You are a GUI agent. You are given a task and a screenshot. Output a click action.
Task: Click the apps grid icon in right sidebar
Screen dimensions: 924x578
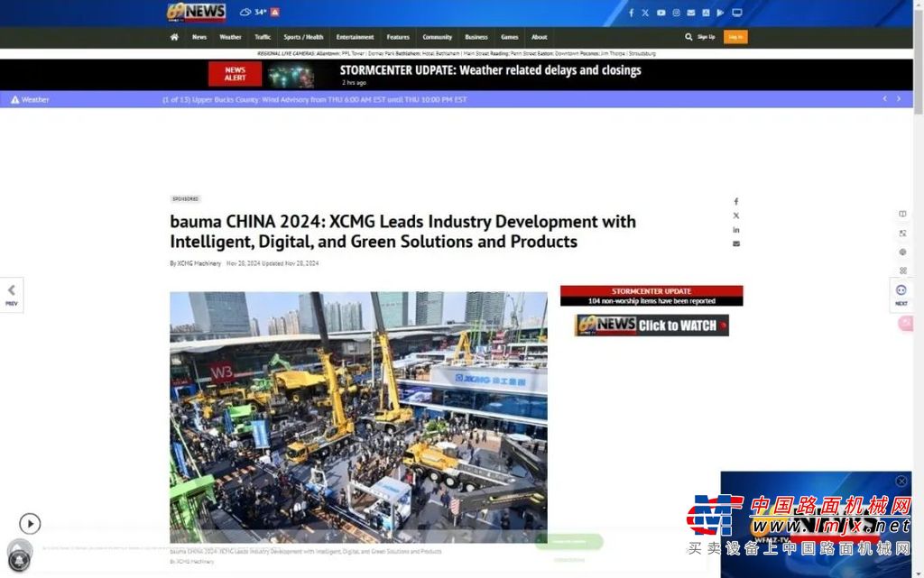902,271
